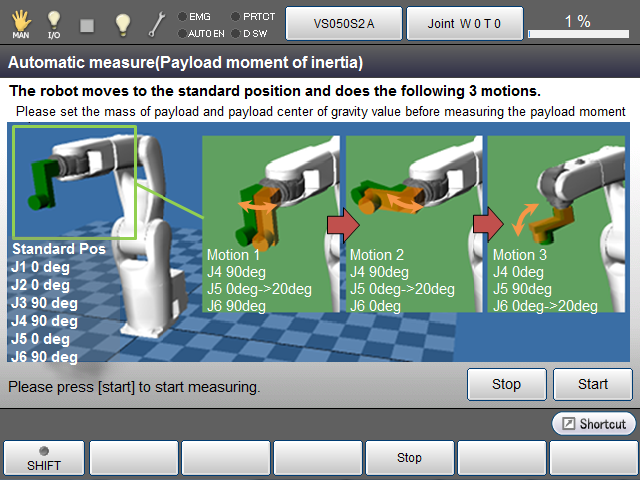Viewport: 640px width, 480px height.
Task: Click the Shortcut icon button
Action: click(x=593, y=424)
